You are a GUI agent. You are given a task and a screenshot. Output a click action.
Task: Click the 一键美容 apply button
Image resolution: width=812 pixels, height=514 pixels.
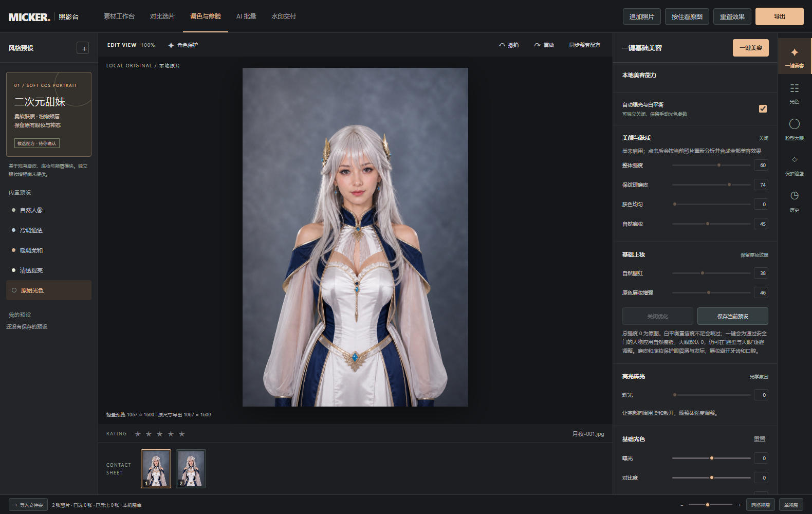pyautogui.click(x=751, y=48)
